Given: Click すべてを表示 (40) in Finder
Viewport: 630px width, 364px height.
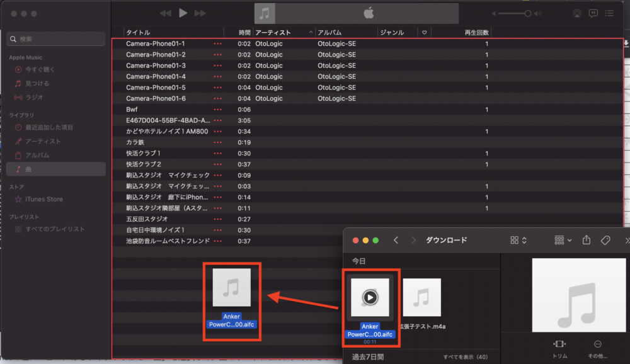Looking at the screenshot, I should click(x=466, y=357).
